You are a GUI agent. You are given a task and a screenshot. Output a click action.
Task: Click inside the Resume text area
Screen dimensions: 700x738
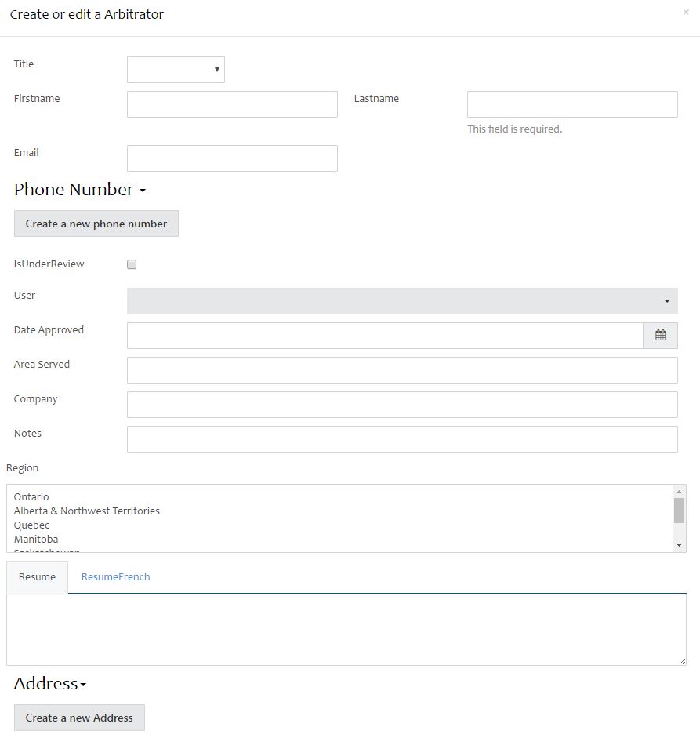[x=346, y=629]
